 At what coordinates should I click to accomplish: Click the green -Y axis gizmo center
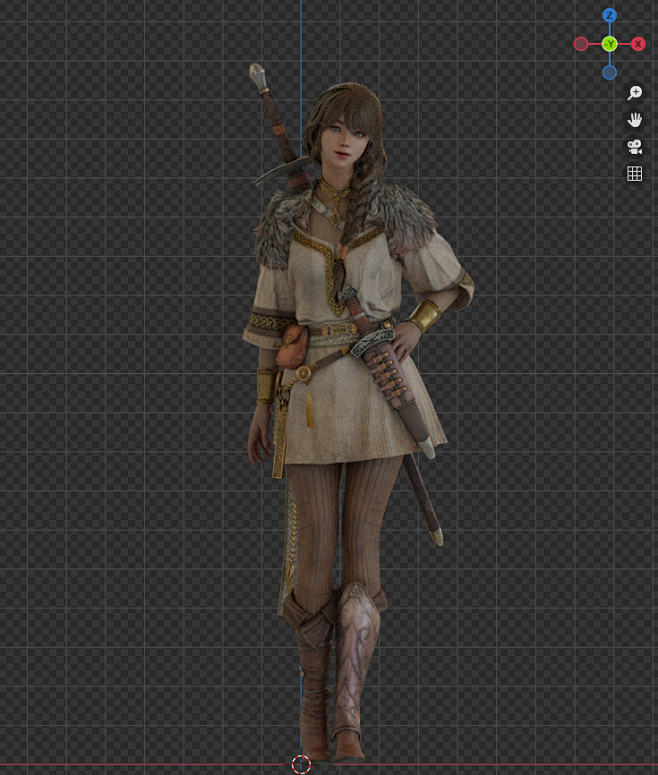pos(609,44)
